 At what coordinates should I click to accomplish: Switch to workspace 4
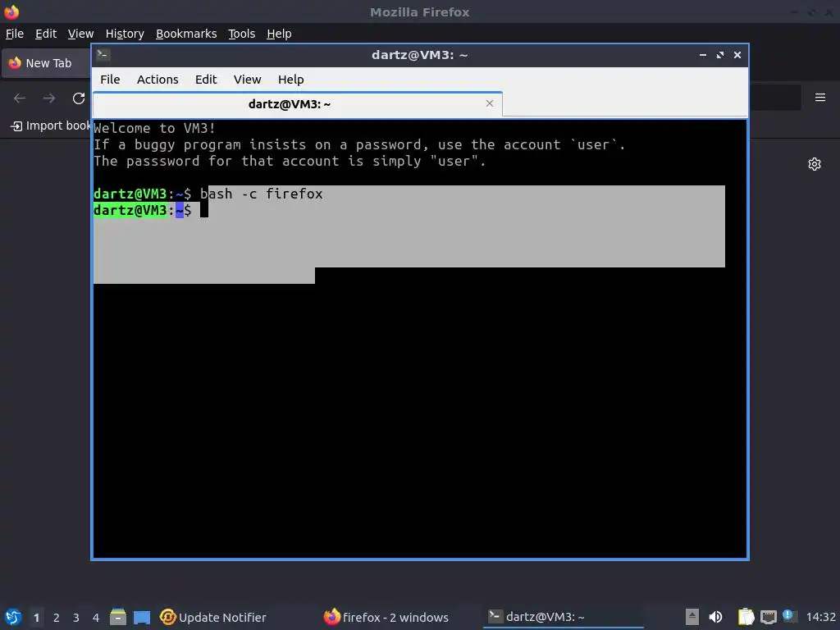point(96,618)
